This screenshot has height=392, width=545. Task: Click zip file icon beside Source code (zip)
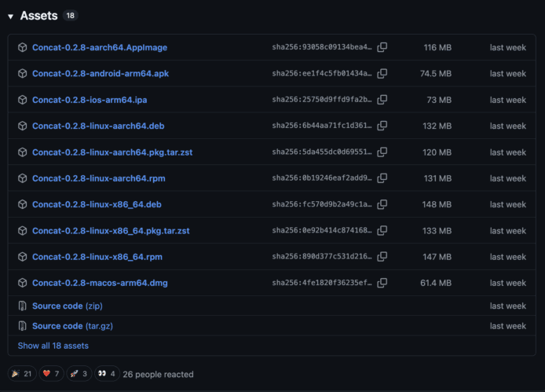pyautogui.click(x=22, y=306)
